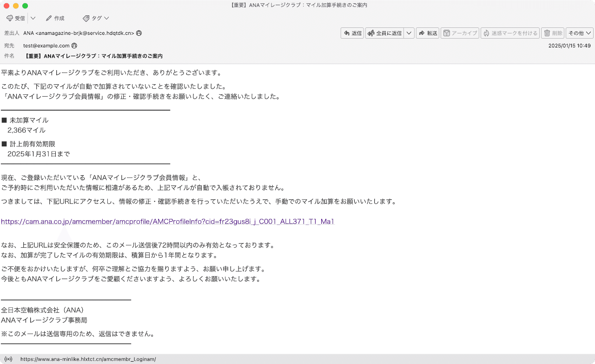Open the cam.ana.co.jp profile link
This screenshot has width=595, height=364.
168,222
